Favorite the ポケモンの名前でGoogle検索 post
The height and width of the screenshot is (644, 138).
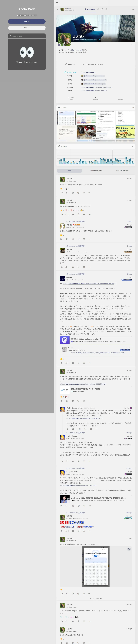click(x=73, y=594)
